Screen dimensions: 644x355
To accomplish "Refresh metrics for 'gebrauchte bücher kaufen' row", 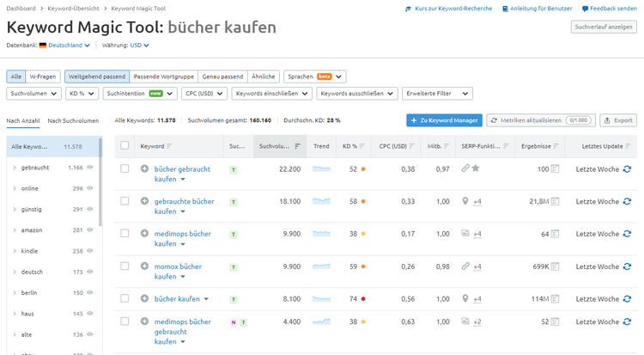I will (x=627, y=201).
